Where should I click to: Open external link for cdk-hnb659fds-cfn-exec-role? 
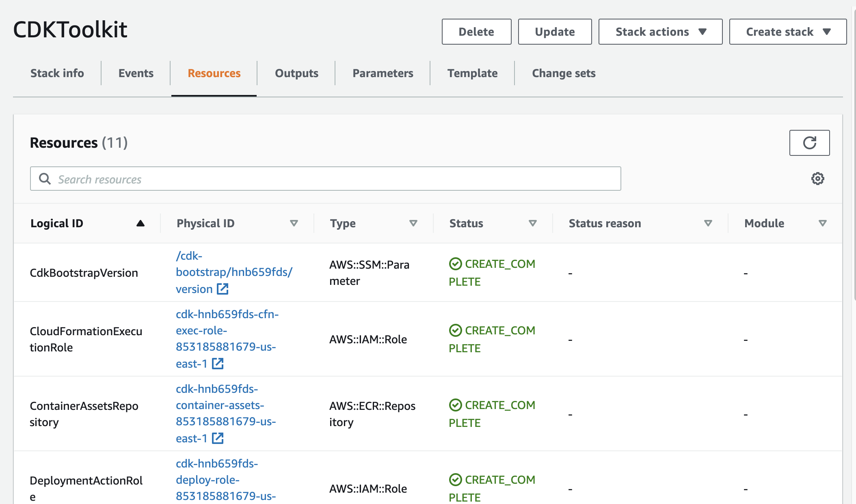218,364
